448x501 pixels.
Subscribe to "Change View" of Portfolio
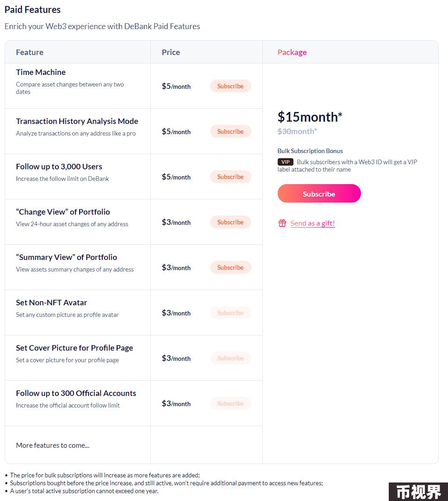(230, 223)
